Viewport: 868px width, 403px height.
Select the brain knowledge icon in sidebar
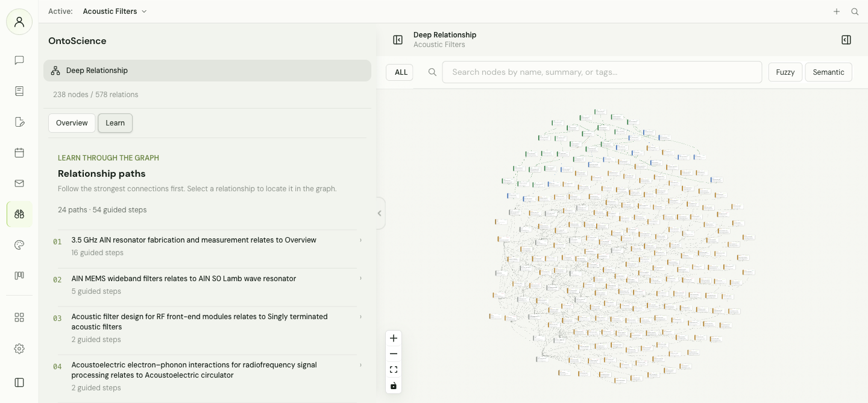click(19, 214)
